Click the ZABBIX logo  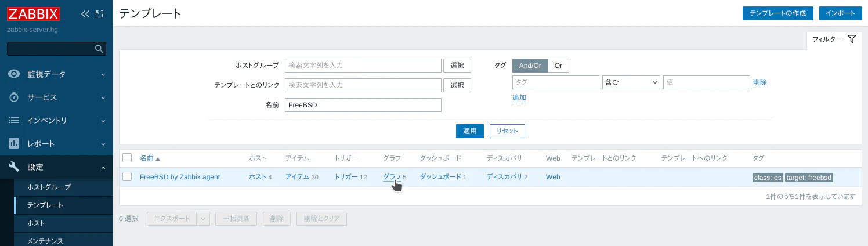click(34, 13)
